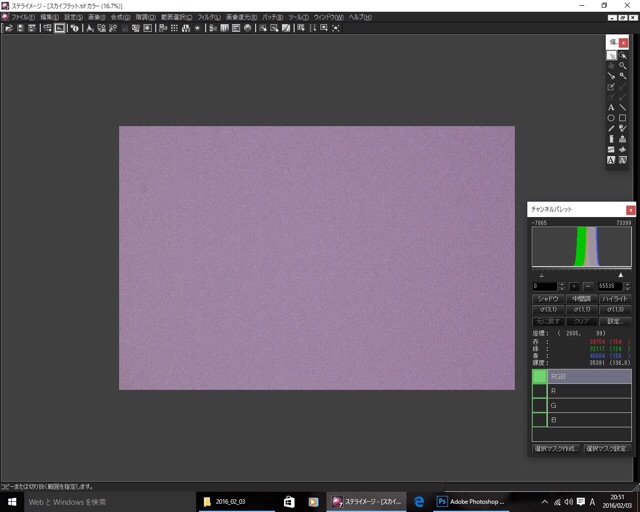Click the Windows search box in taskbar
640x512 pixels.
110,502
